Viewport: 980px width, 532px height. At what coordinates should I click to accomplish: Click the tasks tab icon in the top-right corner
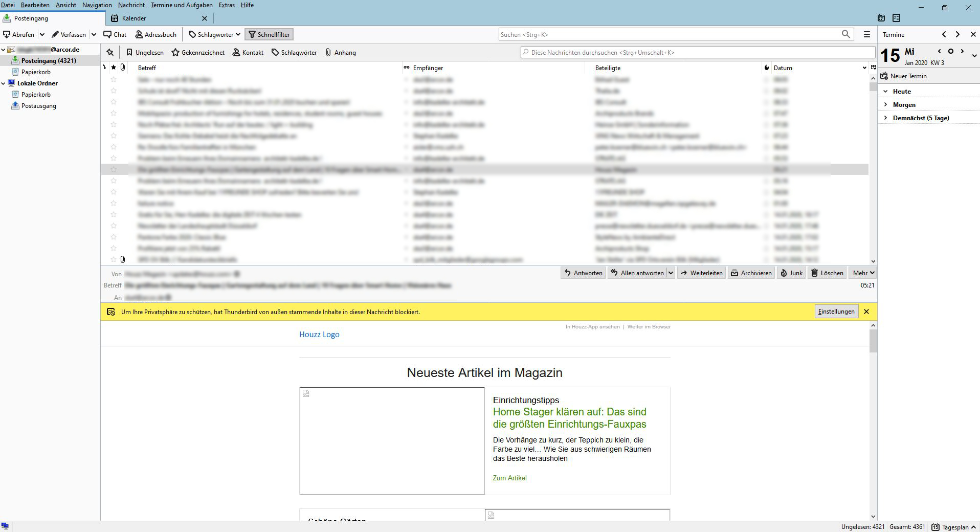click(x=896, y=18)
